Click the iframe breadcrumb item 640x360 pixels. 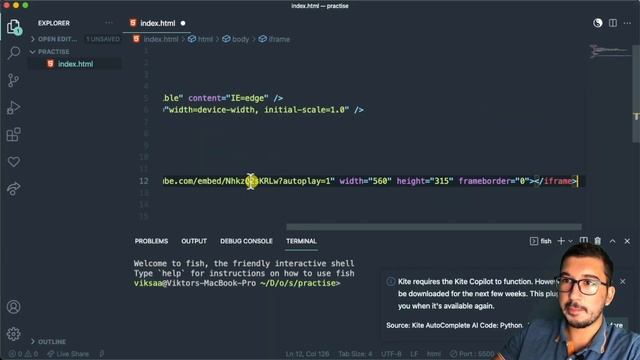[x=274, y=39]
